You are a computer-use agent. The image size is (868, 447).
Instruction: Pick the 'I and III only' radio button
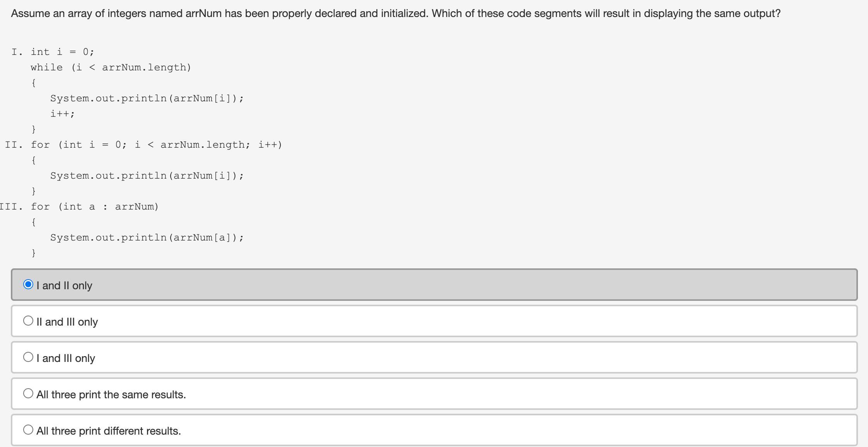point(28,357)
